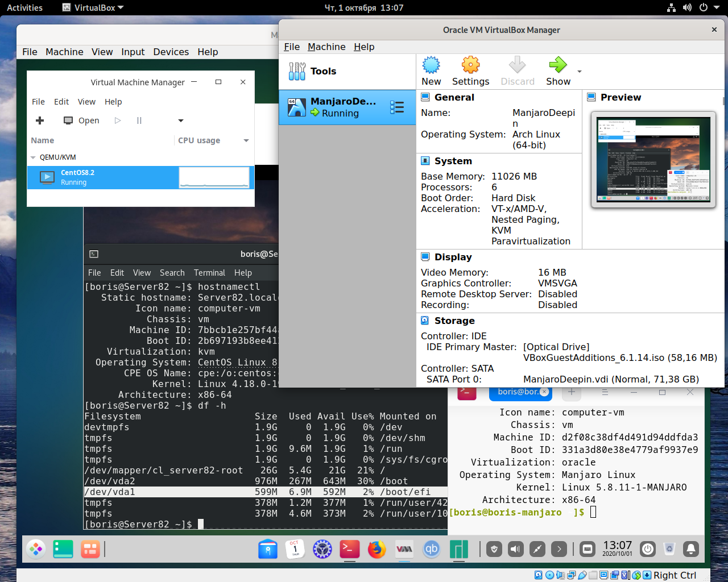
Task: Open Virtual Machine Manager dock icon
Action: point(404,549)
